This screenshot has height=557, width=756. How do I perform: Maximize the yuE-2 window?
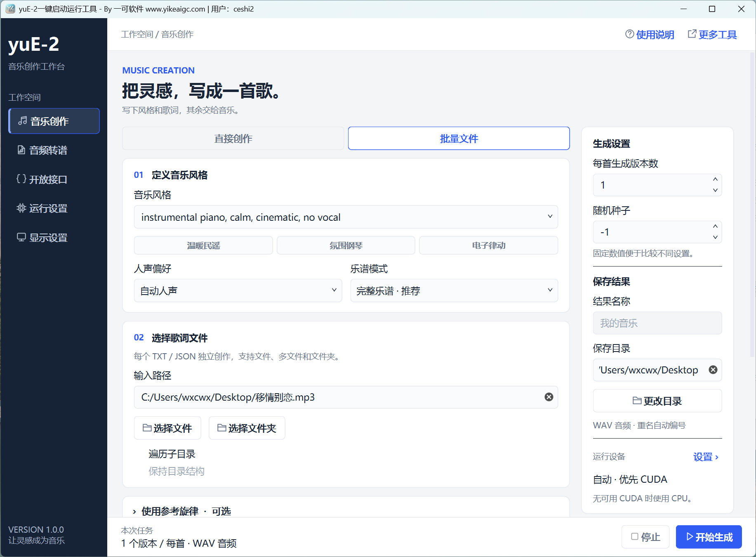coord(712,9)
